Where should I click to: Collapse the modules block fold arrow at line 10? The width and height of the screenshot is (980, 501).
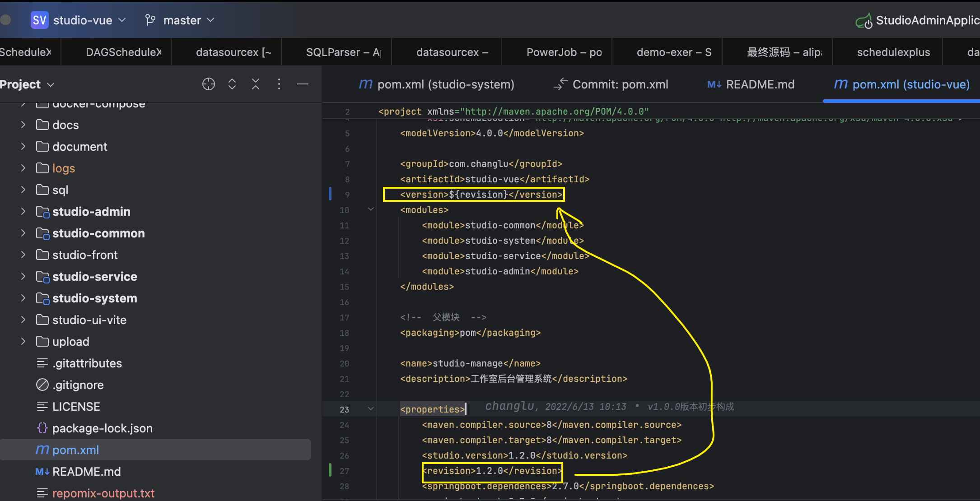click(371, 209)
